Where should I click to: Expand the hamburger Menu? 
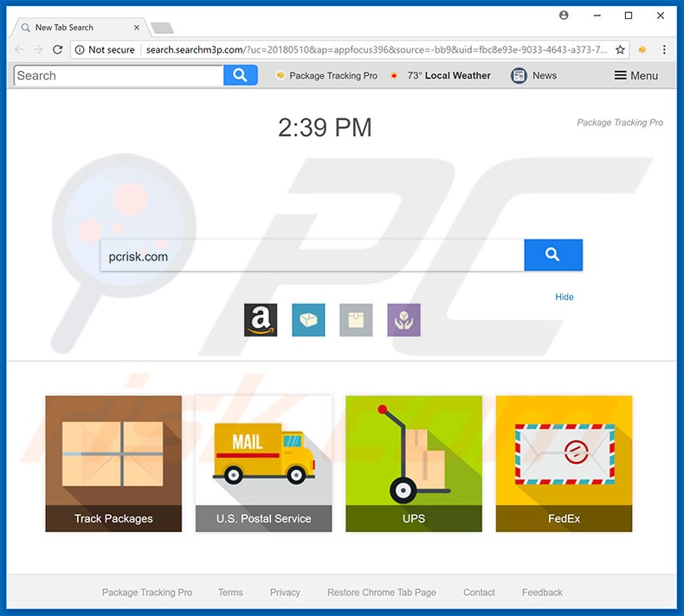click(636, 75)
